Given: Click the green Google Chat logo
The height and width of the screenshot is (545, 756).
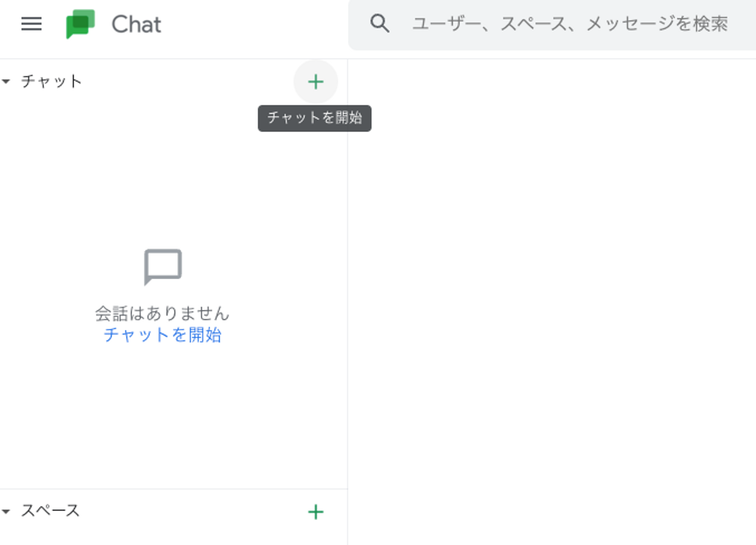Looking at the screenshot, I should click(80, 24).
